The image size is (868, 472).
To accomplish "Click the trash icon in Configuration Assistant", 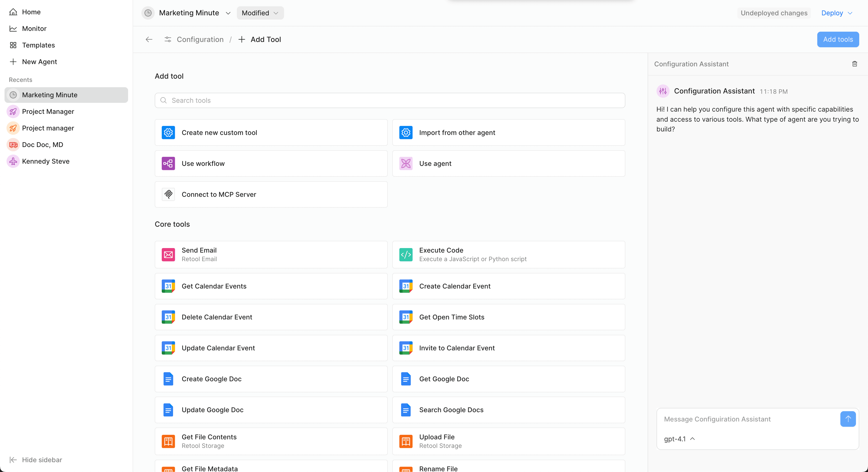I will click(854, 64).
